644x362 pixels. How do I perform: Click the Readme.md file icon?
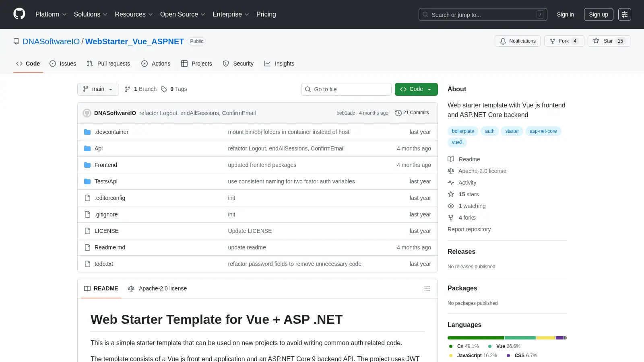click(x=87, y=247)
